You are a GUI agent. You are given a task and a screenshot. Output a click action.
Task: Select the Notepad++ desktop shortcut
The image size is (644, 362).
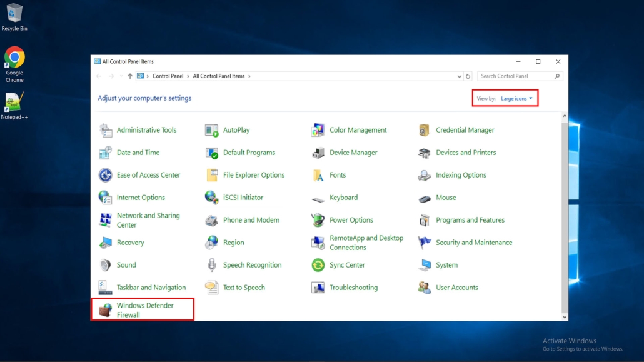[14, 106]
